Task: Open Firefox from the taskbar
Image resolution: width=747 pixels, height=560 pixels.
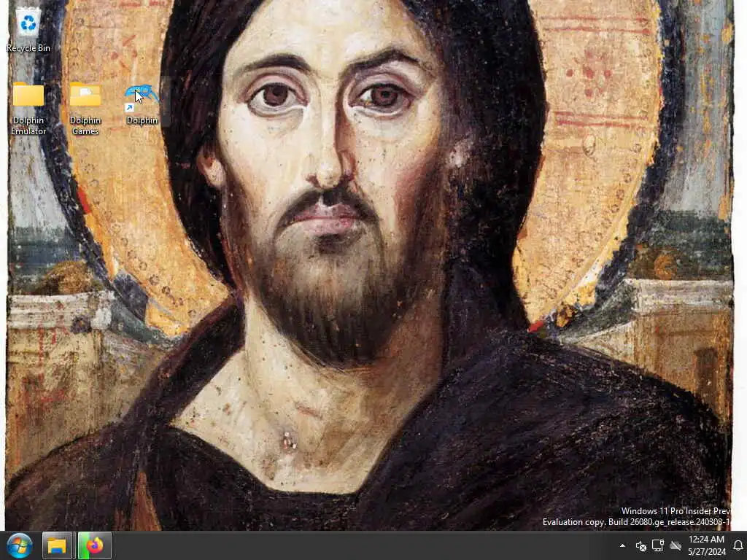Action: click(x=94, y=545)
